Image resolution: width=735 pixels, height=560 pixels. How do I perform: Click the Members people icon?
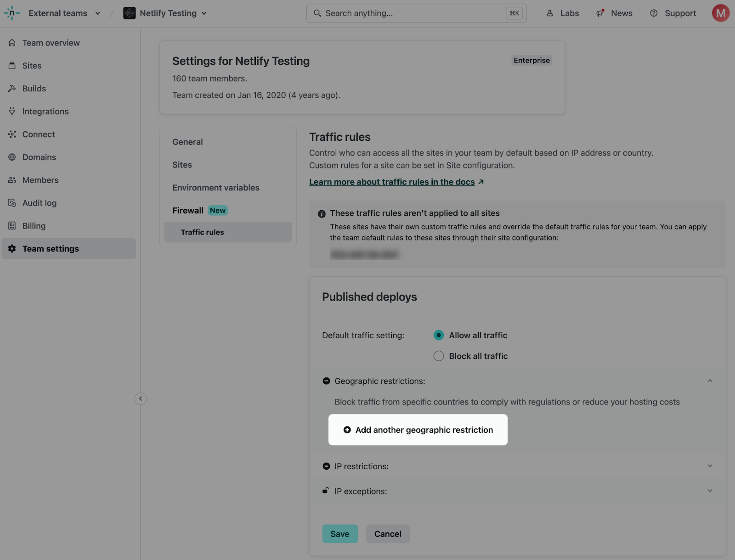[x=12, y=180]
